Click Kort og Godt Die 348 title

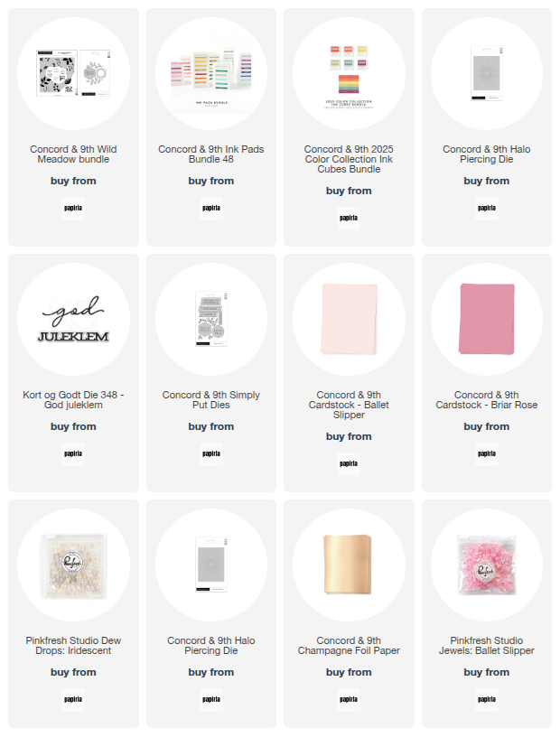[x=73, y=400]
